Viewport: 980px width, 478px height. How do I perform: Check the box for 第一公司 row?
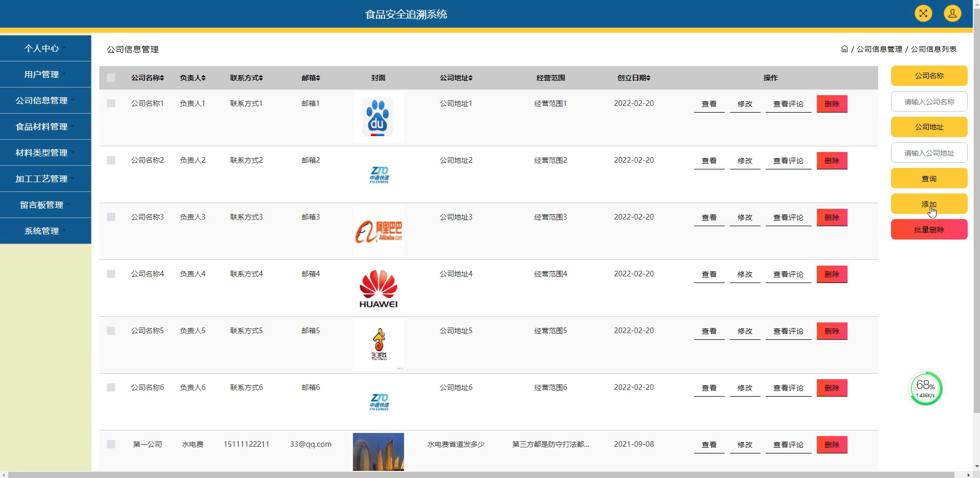111,444
